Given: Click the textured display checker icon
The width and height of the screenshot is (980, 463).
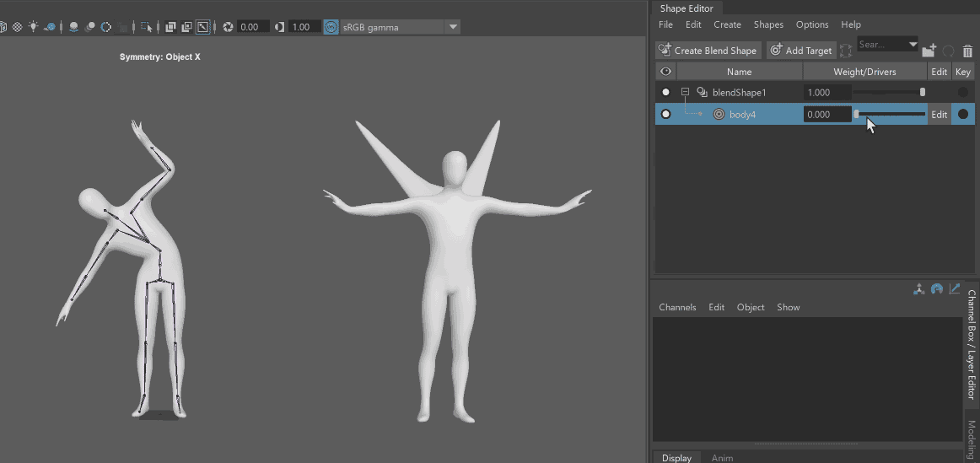Looking at the screenshot, I should pyautogui.click(x=17, y=27).
